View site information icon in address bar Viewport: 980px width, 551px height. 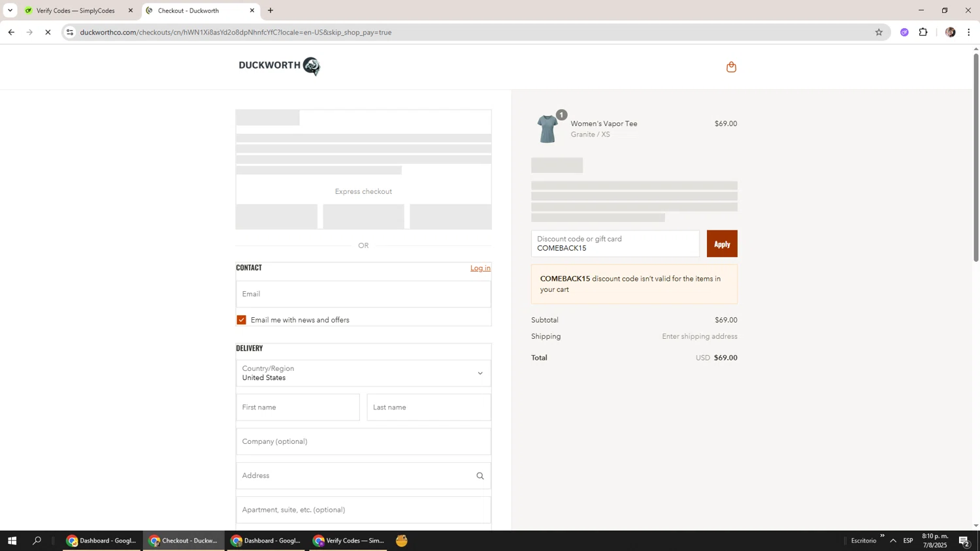click(70, 32)
